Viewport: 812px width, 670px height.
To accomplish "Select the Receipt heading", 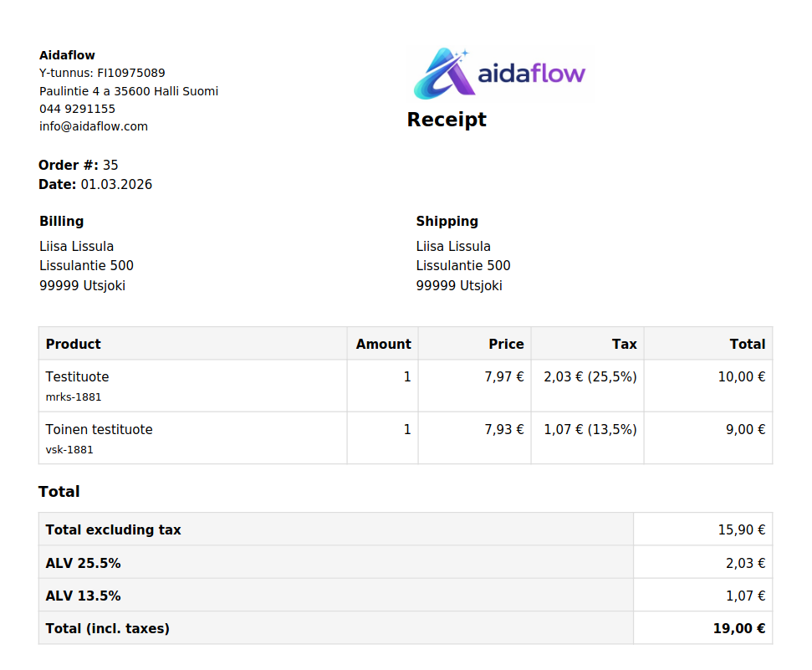I will [447, 120].
